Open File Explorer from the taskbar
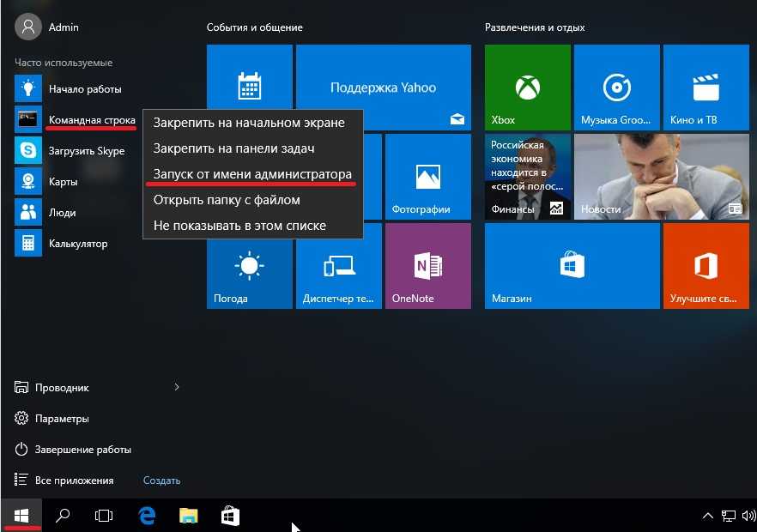Screen dimensions: 757x532 coord(189,515)
